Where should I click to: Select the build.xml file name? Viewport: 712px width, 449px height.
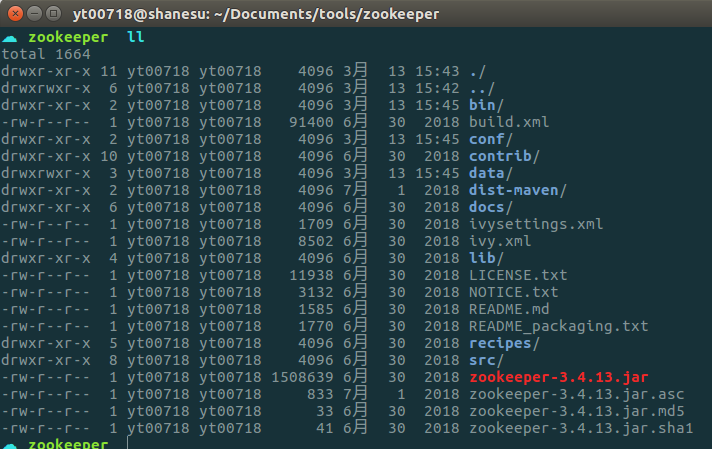coord(509,122)
